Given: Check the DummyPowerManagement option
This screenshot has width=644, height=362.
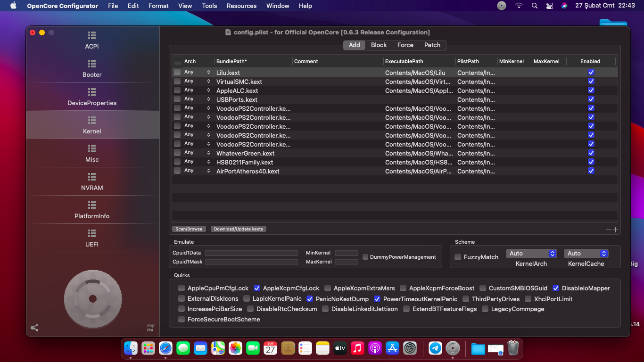Looking at the screenshot, I should [365, 257].
